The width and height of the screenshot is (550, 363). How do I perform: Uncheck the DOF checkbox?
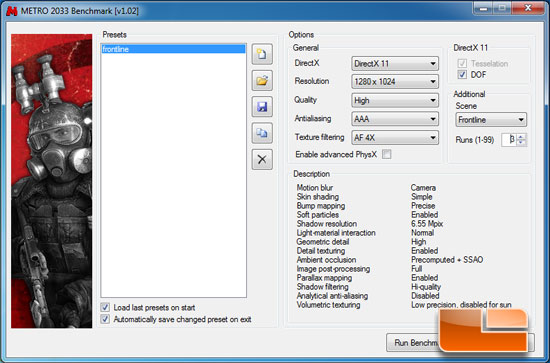(x=462, y=74)
